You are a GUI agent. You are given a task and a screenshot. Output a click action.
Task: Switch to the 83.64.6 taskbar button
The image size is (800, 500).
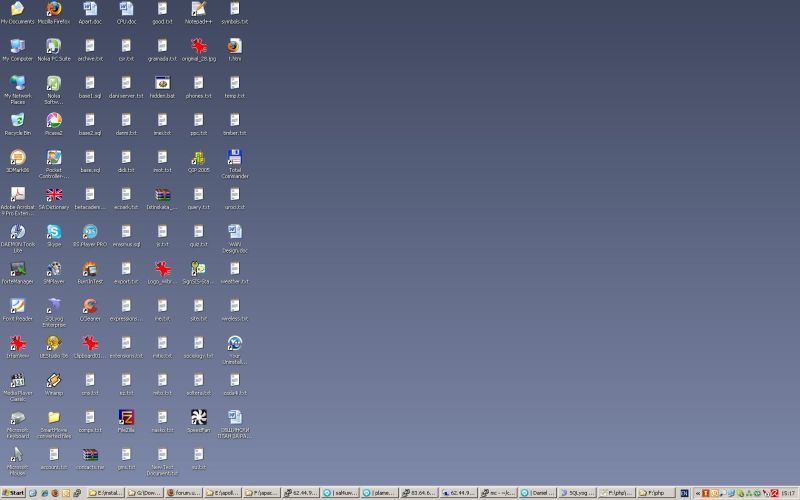click(419, 493)
